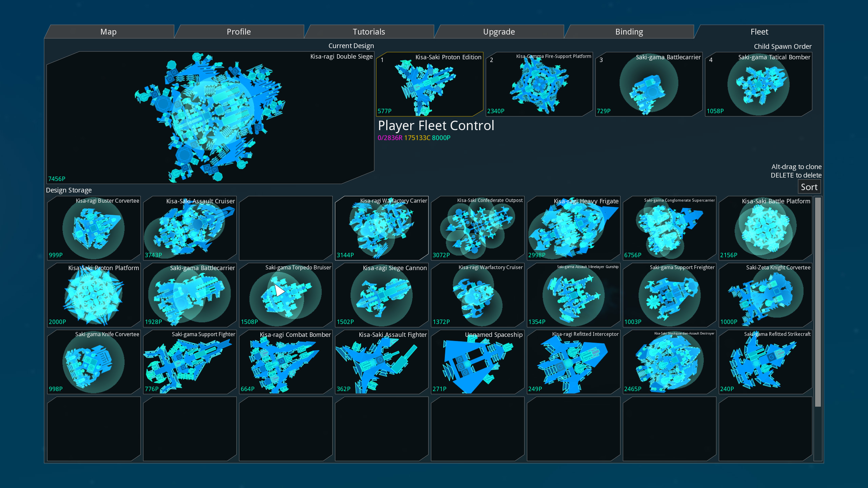Select Kisa-Saki Proton Edition in spawn slot 1
The width and height of the screenshot is (868, 488).
pyautogui.click(x=429, y=85)
